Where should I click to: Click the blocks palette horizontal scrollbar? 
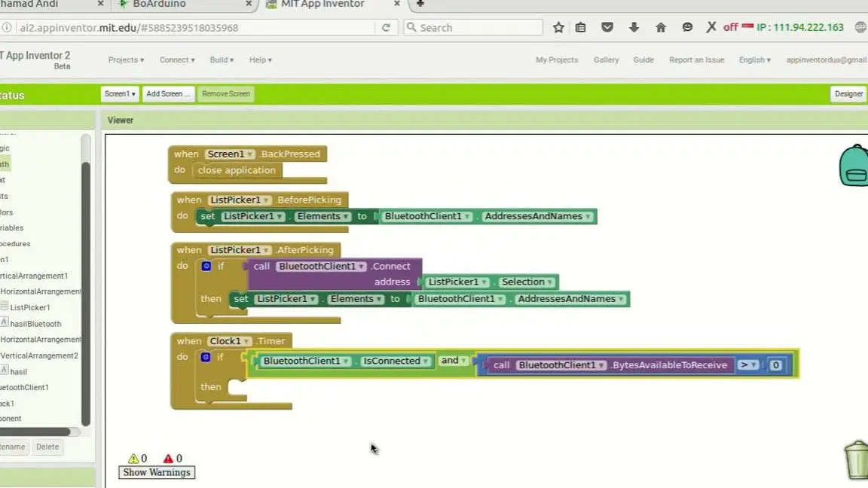[35, 432]
